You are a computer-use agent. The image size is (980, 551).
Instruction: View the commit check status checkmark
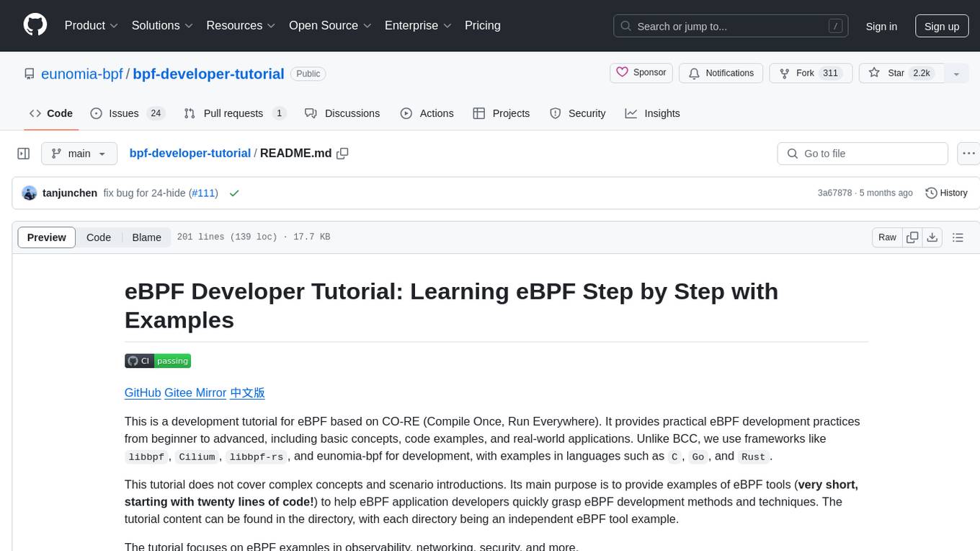coord(233,193)
